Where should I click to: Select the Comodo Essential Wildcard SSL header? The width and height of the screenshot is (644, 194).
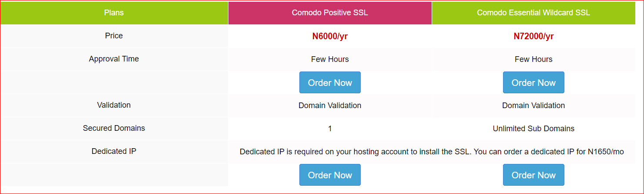(533, 13)
